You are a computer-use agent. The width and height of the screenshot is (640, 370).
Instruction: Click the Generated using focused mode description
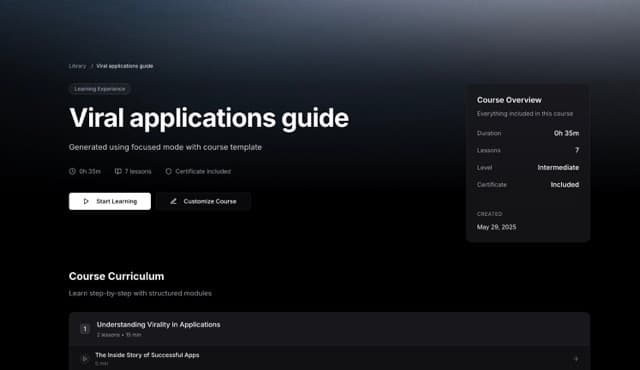[165, 147]
